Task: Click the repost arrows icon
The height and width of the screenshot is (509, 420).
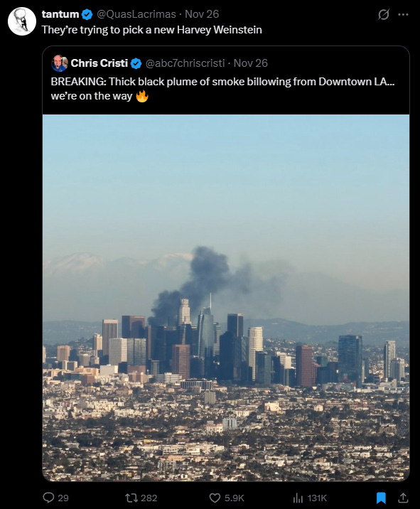Action: coord(131,498)
